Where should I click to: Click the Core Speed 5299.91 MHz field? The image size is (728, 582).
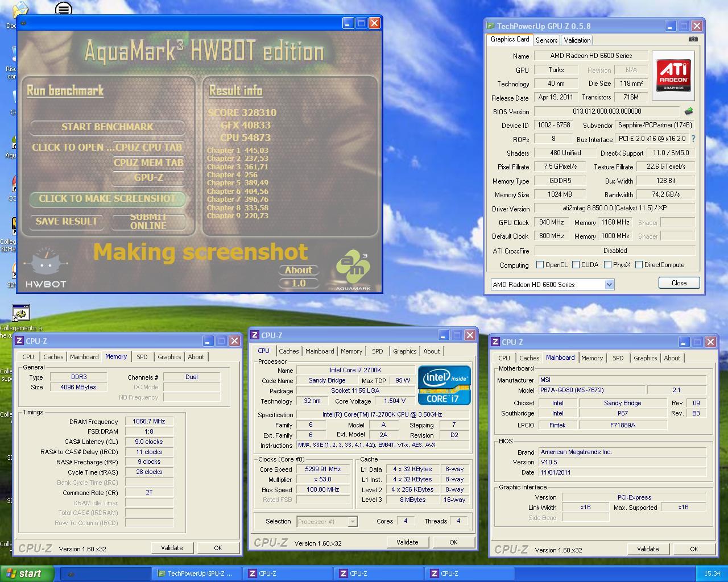323,469
